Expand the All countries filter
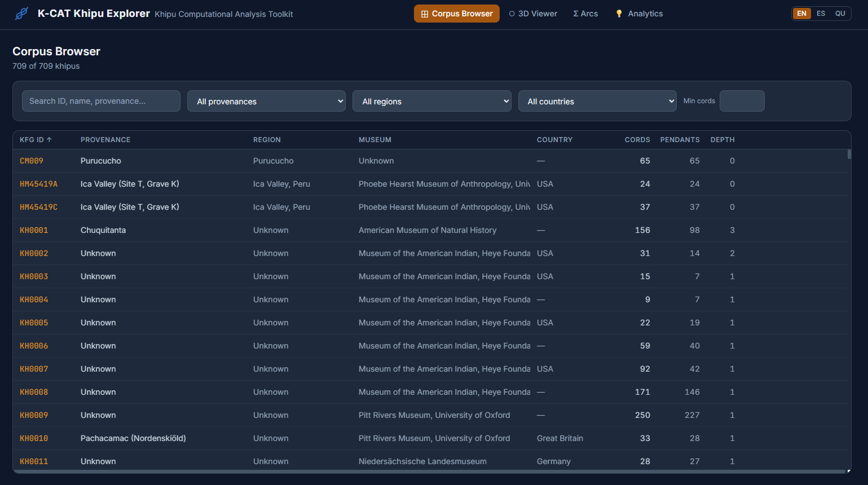 click(597, 102)
